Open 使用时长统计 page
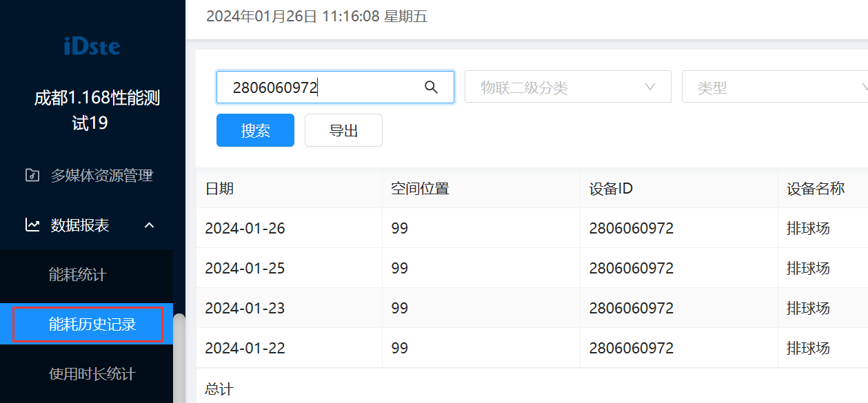Viewport: 868px width, 403px height. pos(92,374)
